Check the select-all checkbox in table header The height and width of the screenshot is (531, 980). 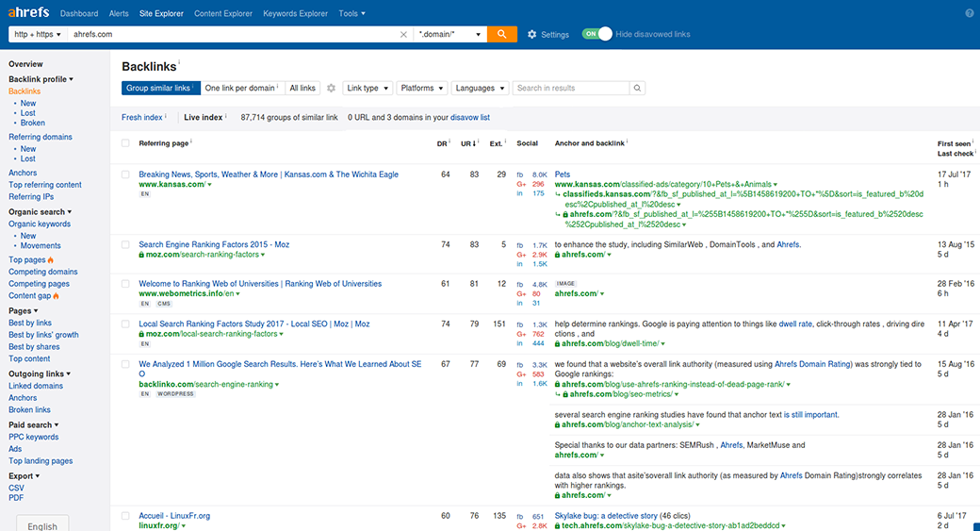point(126,143)
